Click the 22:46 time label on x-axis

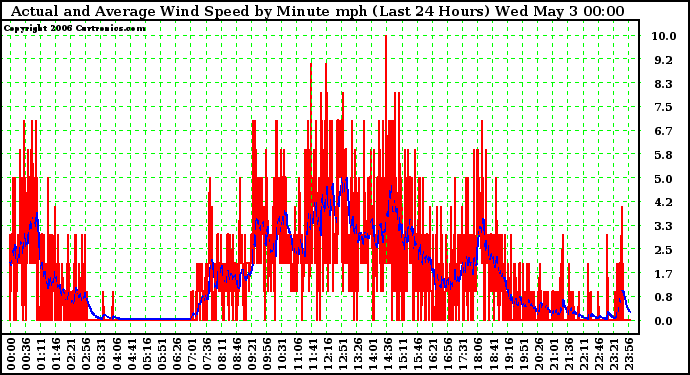[600, 354]
